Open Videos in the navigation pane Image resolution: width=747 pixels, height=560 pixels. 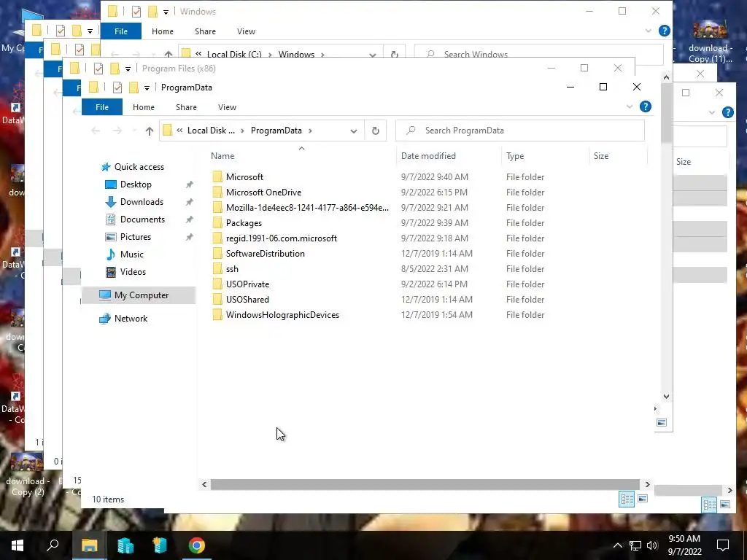133,272
